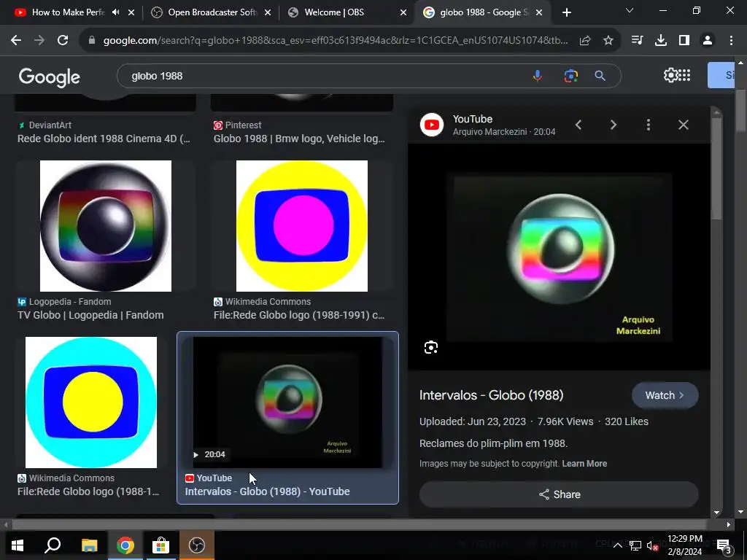Open the Google apps grid
Viewport: 747px width, 560px height.
click(684, 75)
